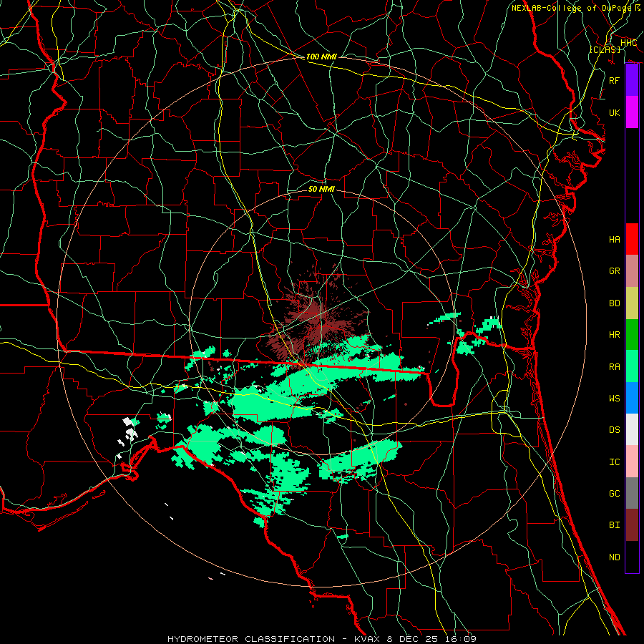Click the WS legend label

(615, 398)
